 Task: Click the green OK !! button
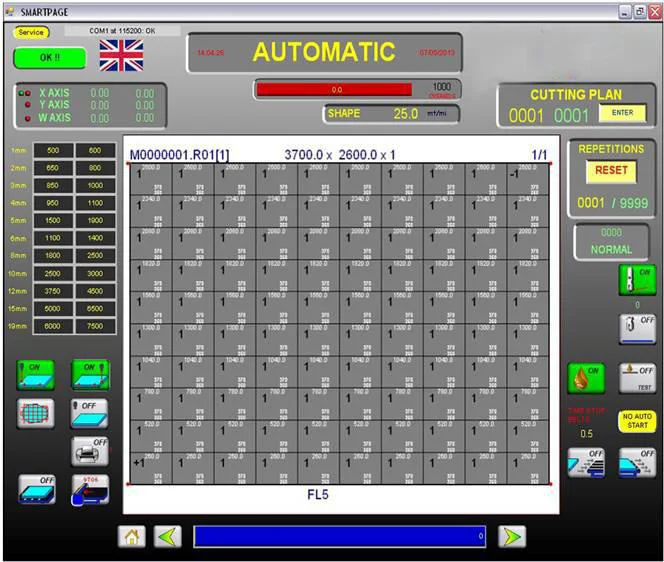pos(50,58)
